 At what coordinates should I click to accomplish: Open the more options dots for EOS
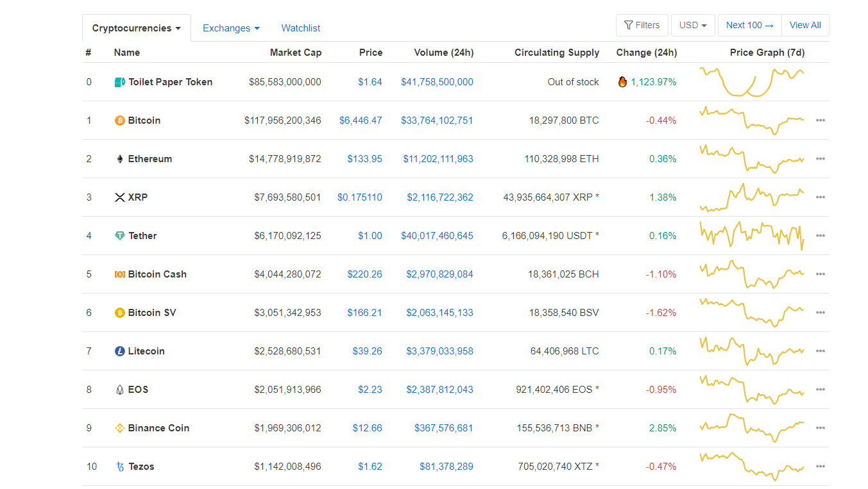pos(821,390)
